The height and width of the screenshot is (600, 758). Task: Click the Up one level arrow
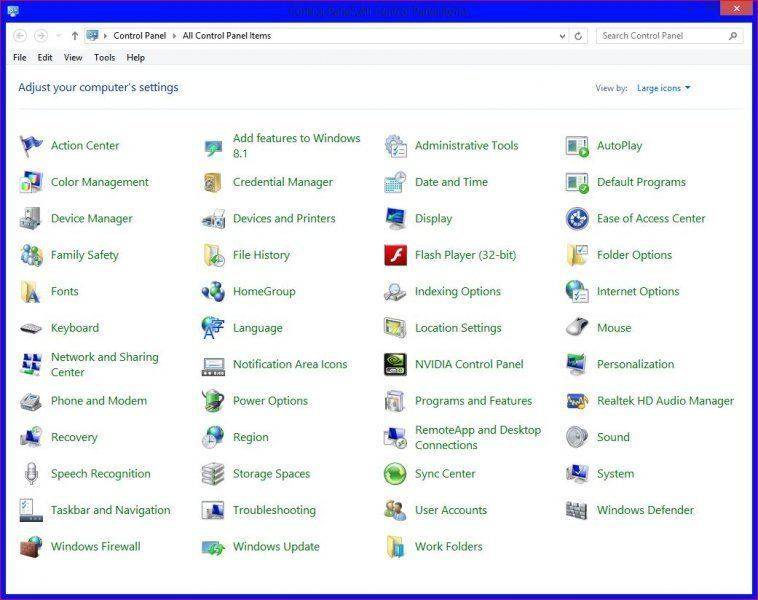tap(75, 36)
